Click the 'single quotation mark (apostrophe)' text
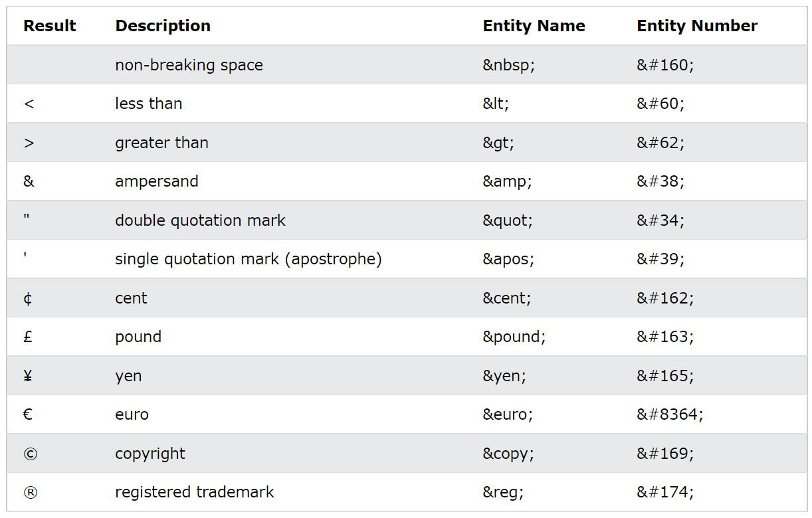812x518 pixels. pos(249,259)
